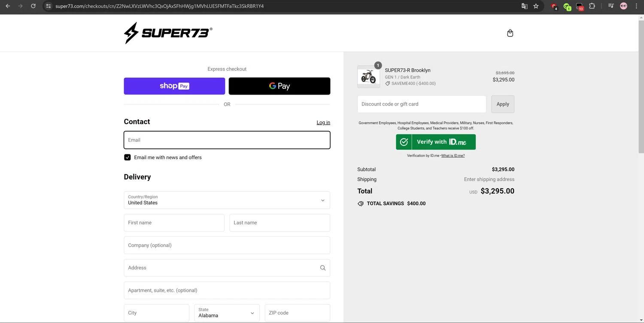
Task: Open the green extension icon with badge 1
Action: tap(567, 6)
